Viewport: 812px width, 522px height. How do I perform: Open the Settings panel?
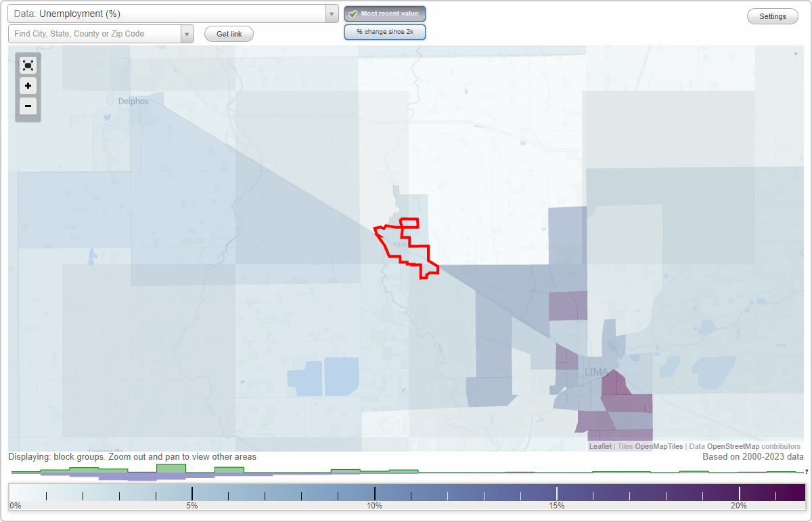[772, 16]
